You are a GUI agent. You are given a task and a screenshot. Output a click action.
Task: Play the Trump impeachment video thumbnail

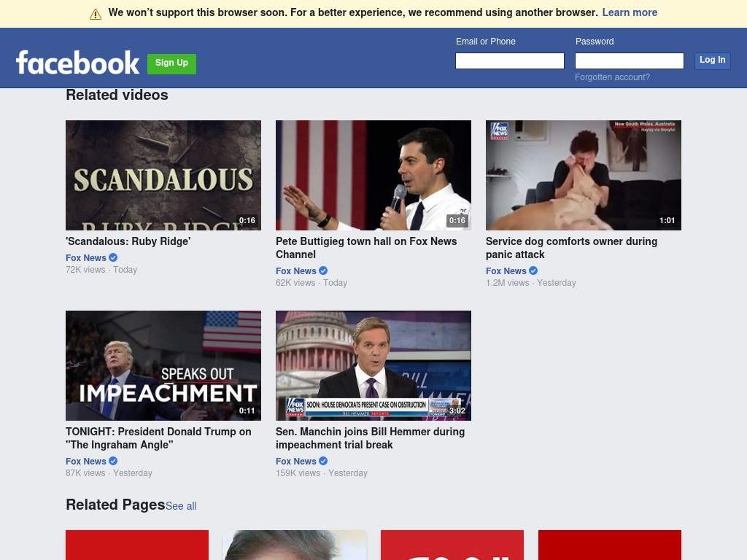tap(163, 366)
